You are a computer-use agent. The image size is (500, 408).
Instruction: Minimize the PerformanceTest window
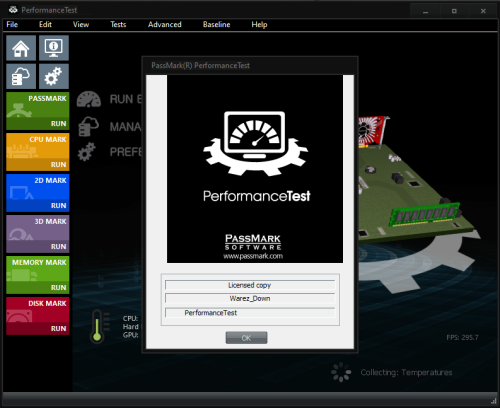[x=425, y=11]
